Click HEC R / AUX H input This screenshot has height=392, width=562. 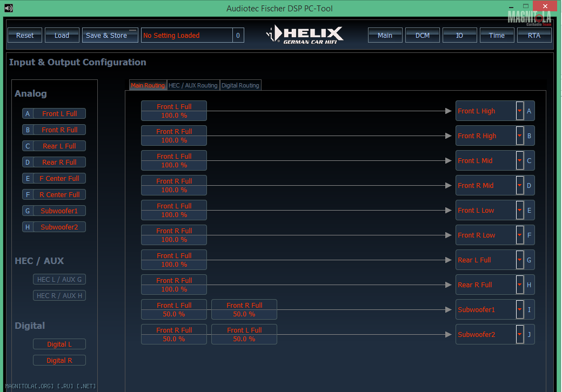pyautogui.click(x=59, y=295)
